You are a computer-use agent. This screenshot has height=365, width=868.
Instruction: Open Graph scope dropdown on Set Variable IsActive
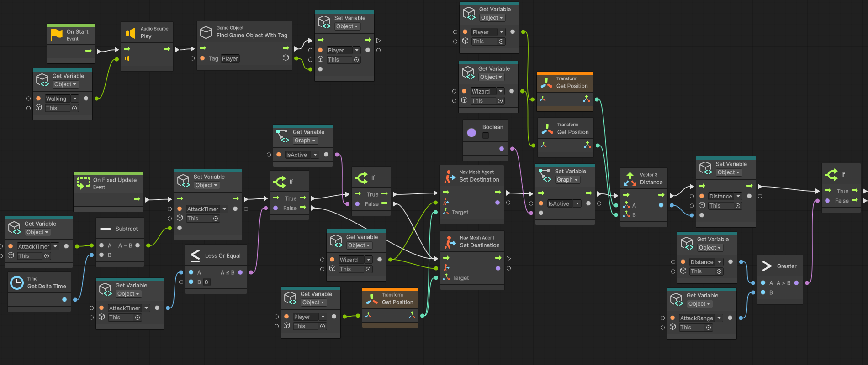pyautogui.click(x=567, y=180)
